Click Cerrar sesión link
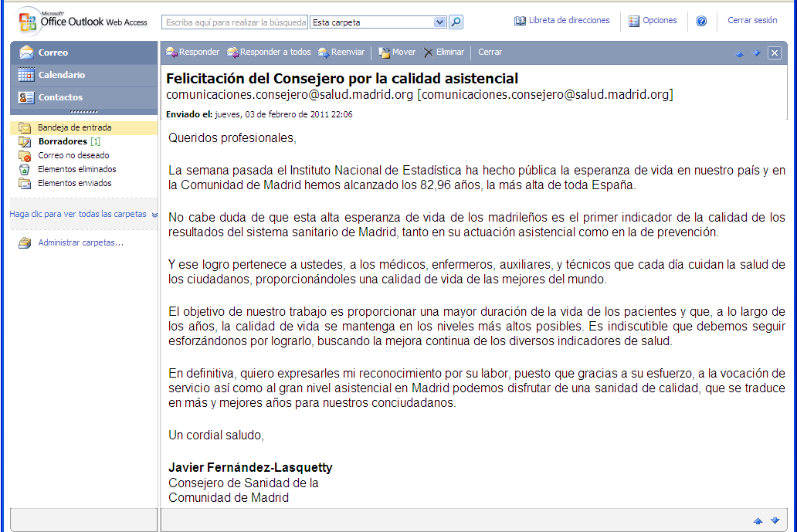 pyautogui.click(x=751, y=20)
